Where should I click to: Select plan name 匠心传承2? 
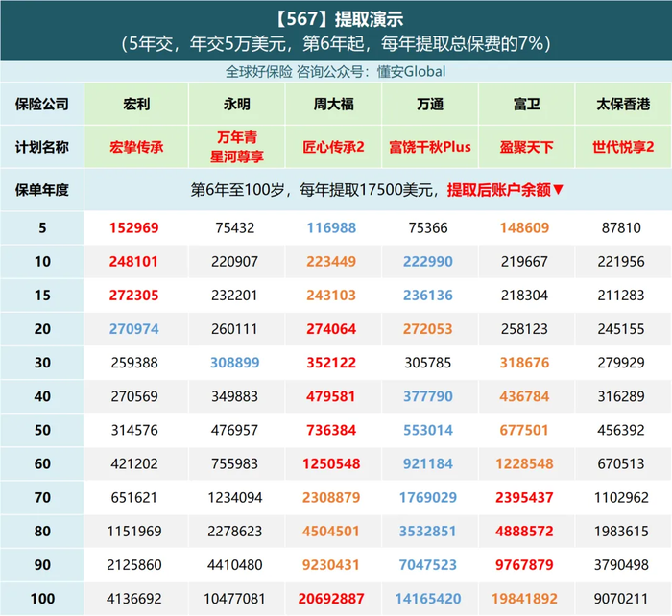pos(333,147)
